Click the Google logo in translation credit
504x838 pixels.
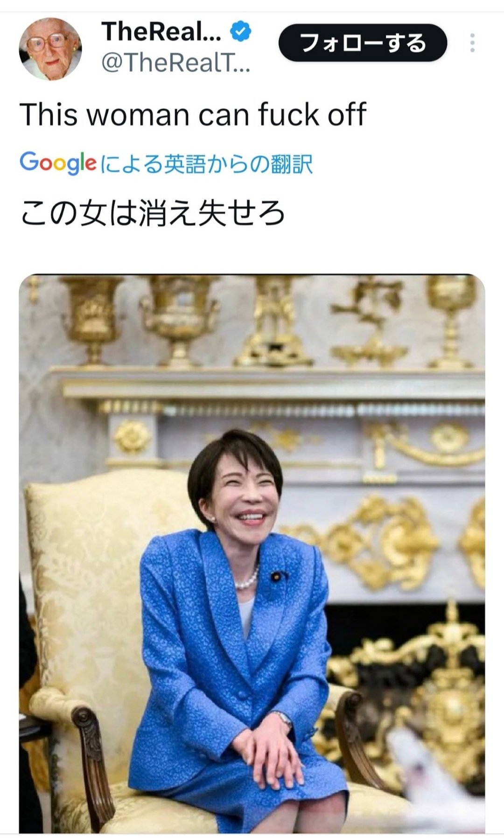click(58, 163)
